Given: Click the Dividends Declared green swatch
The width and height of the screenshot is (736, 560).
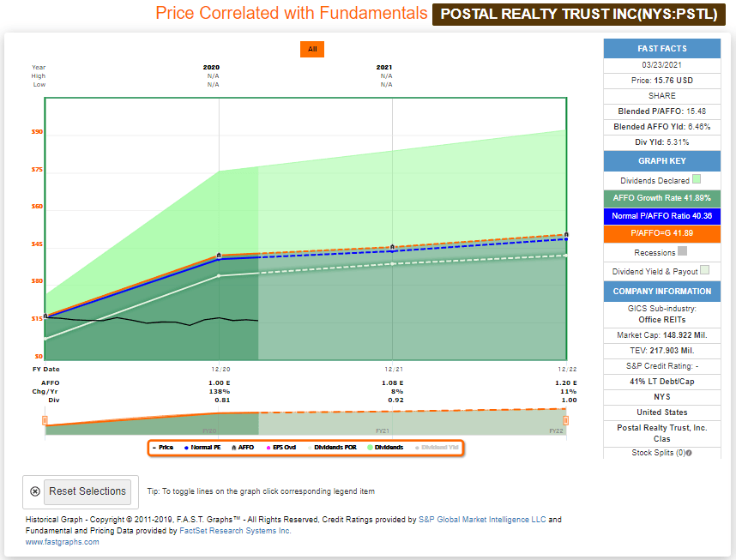Looking at the screenshot, I should point(697,179).
